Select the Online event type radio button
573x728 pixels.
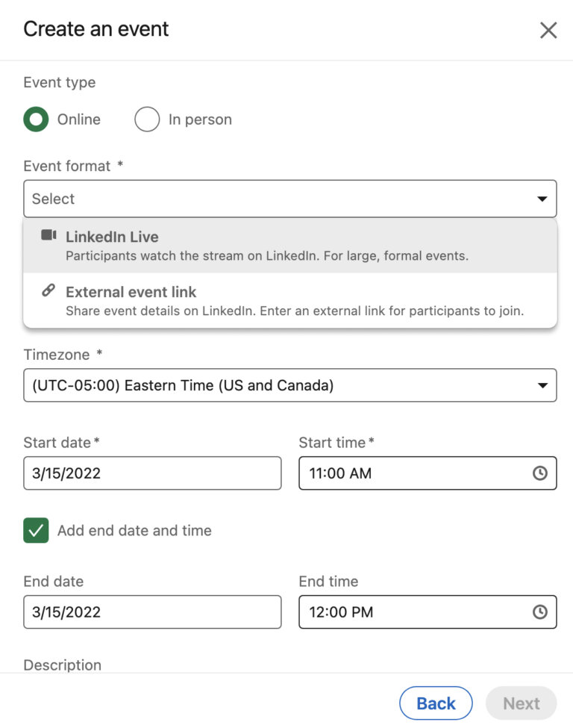click(36, 119)
